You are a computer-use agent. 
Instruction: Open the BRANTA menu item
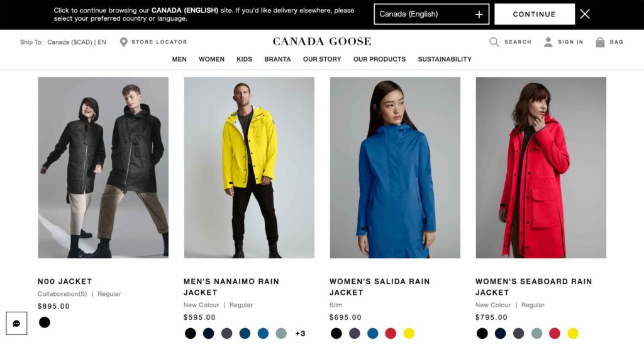[x=277, y=59]
